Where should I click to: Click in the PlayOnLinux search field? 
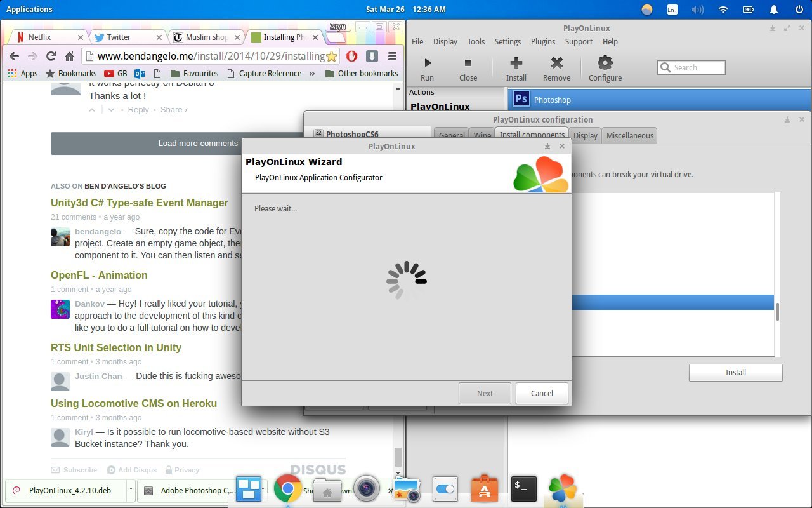coord(691,67)
